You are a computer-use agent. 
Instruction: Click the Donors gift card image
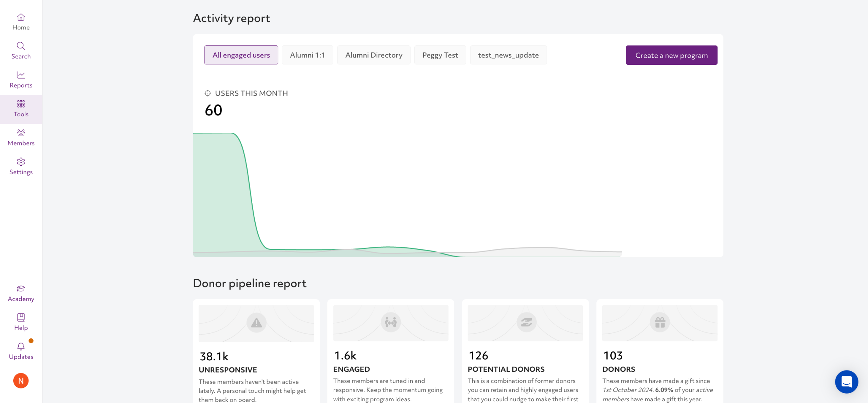click(x=659, y=323)
